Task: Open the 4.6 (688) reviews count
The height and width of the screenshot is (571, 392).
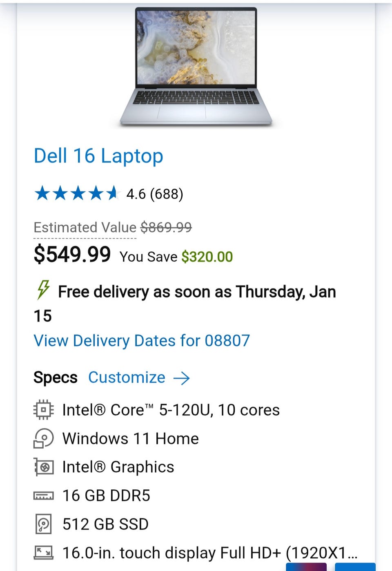Action: [155, 194]
